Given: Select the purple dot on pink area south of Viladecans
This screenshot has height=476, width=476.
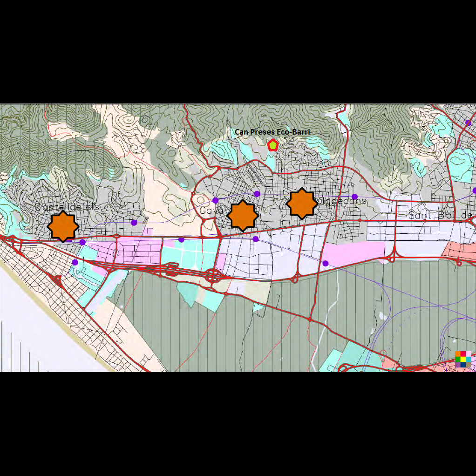Looking at the screenshot, I should coord(325,264).
